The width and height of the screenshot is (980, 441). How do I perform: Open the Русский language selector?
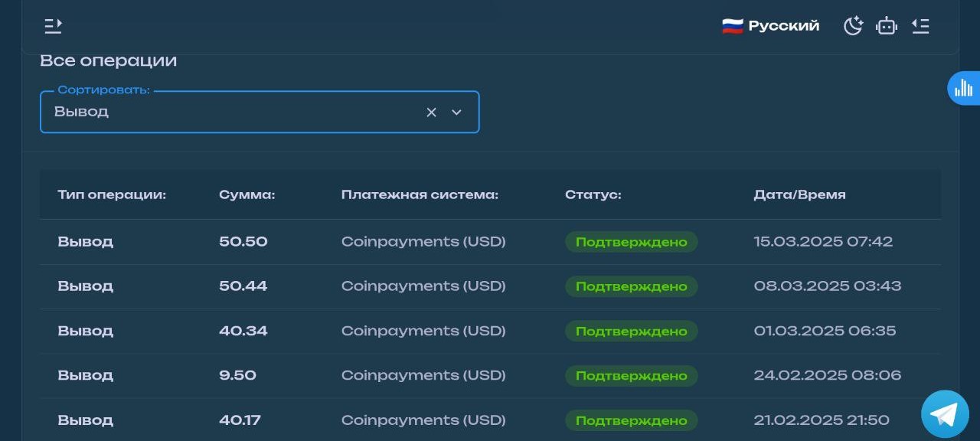(x=771, y=26)
